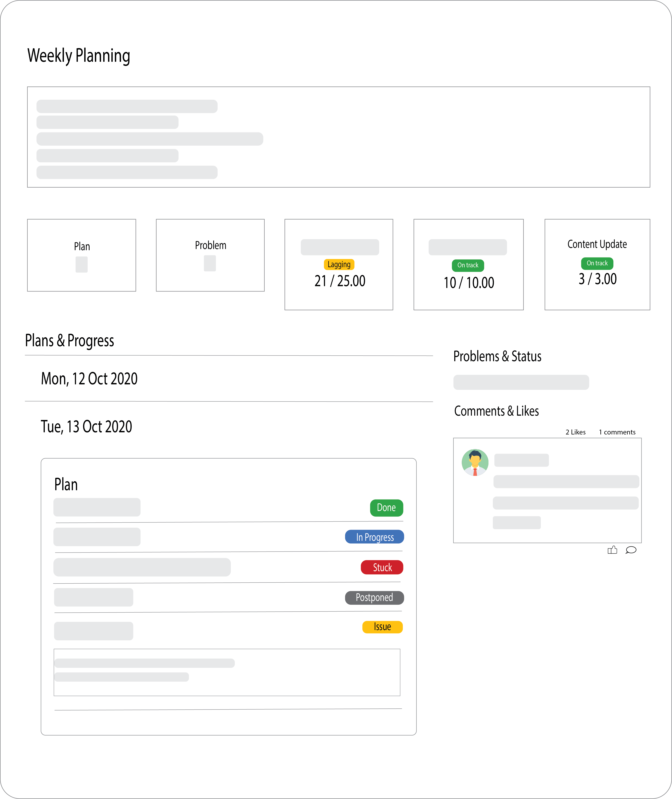The width and height of the screenshot is (672, 799).
Task: Click the Issue status badge on task
Action: (x=383, y=624)
